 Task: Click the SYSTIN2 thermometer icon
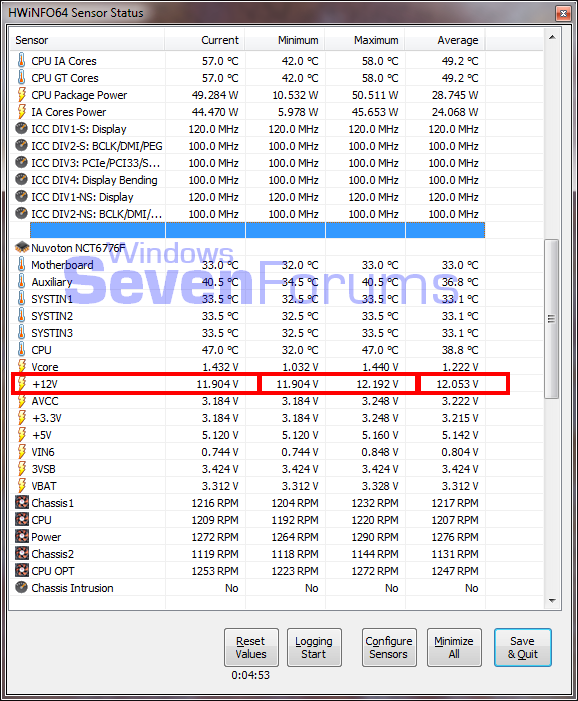pos(21,315)
